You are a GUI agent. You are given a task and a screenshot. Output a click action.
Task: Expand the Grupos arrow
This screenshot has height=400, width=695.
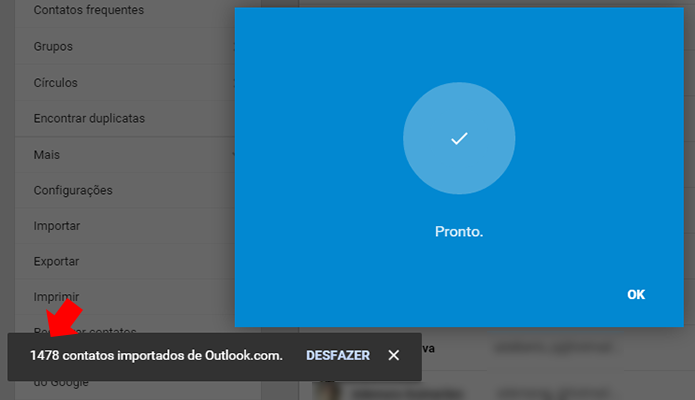coord(234,46)
